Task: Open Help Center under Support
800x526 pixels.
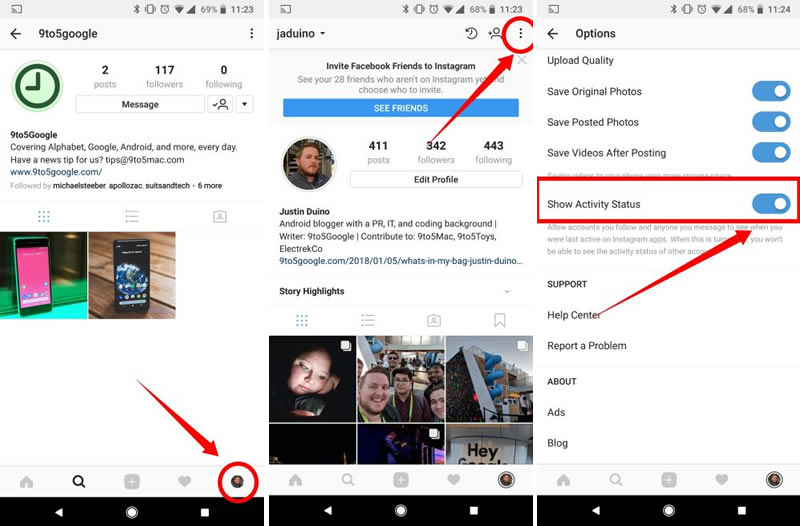Action: [574, 315]
